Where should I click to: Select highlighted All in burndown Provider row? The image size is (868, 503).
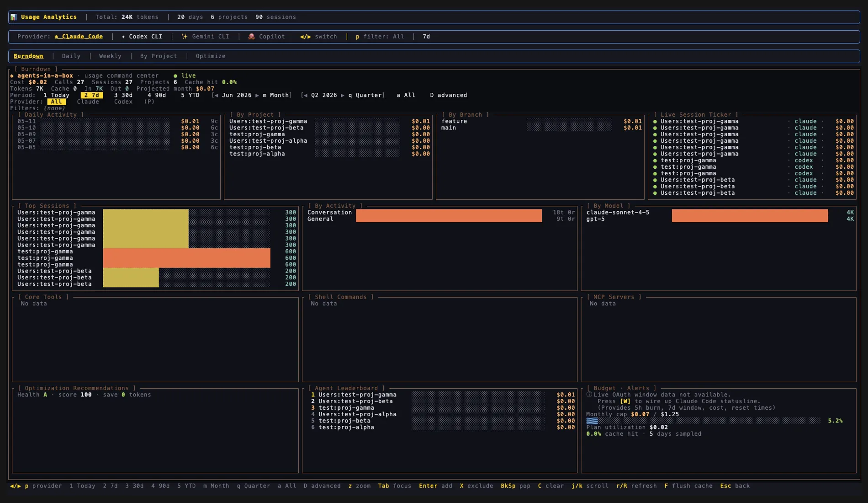pos(56,102)
